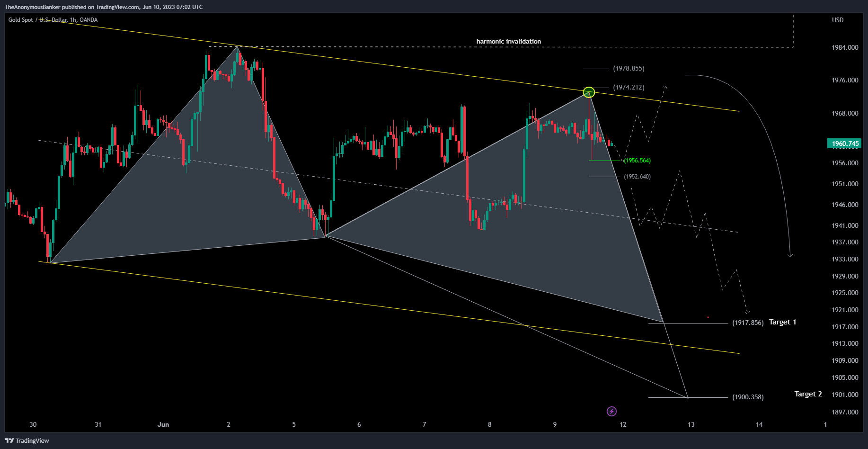Click the (1978.855) price level label
868x449 pixels.
click(x=629, y=68)
